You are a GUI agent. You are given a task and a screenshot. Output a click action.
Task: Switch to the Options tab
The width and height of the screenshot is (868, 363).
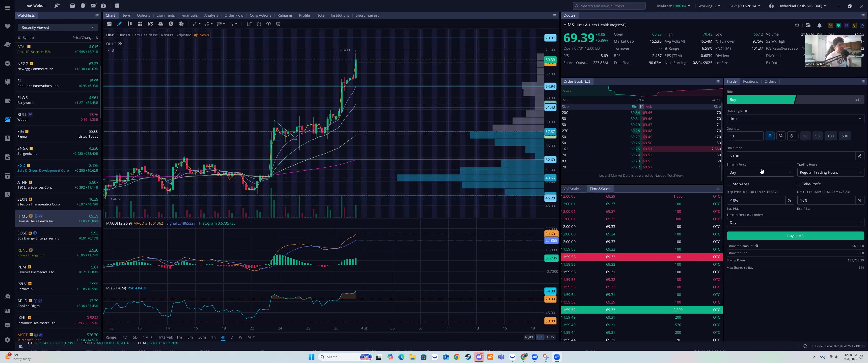[143, 15]
